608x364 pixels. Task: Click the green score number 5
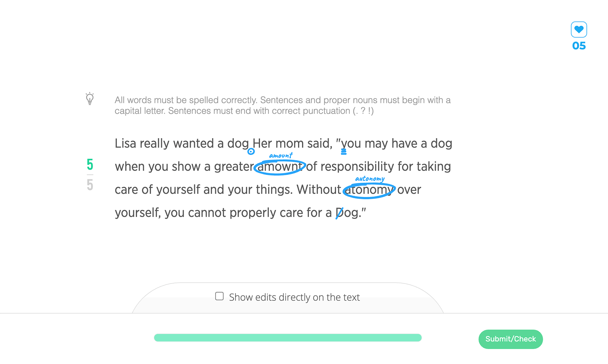click(x=90, y=164)
